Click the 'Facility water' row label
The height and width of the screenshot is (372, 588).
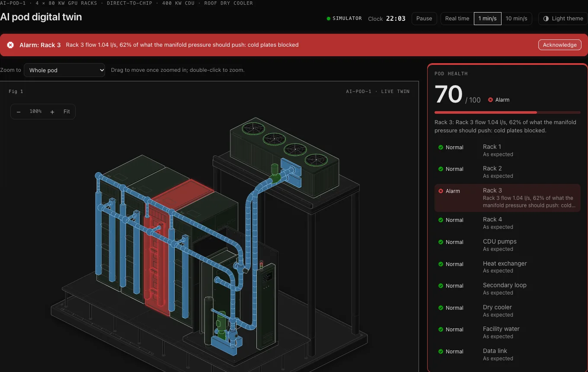pos(501,329)
